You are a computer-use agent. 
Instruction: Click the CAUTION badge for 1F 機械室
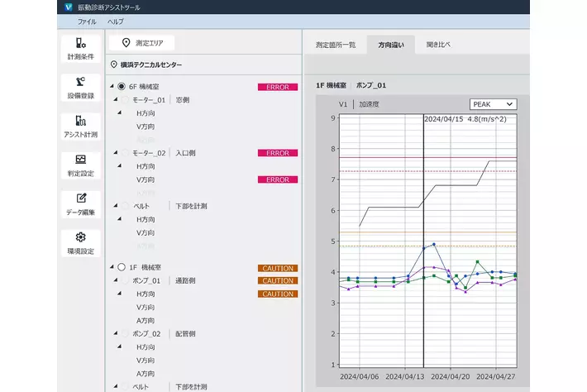(x=278, y=267)
